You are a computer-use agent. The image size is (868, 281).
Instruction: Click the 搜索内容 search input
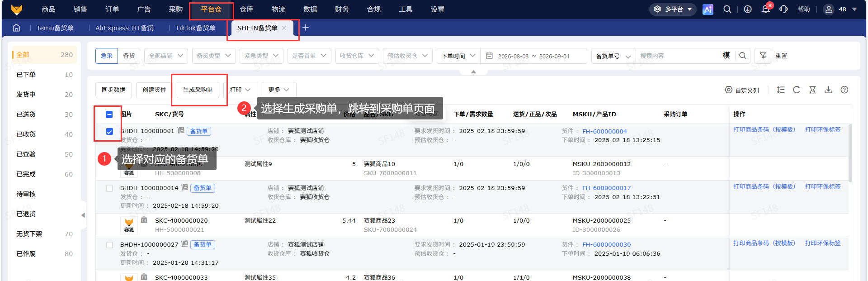tap(678, 56)
